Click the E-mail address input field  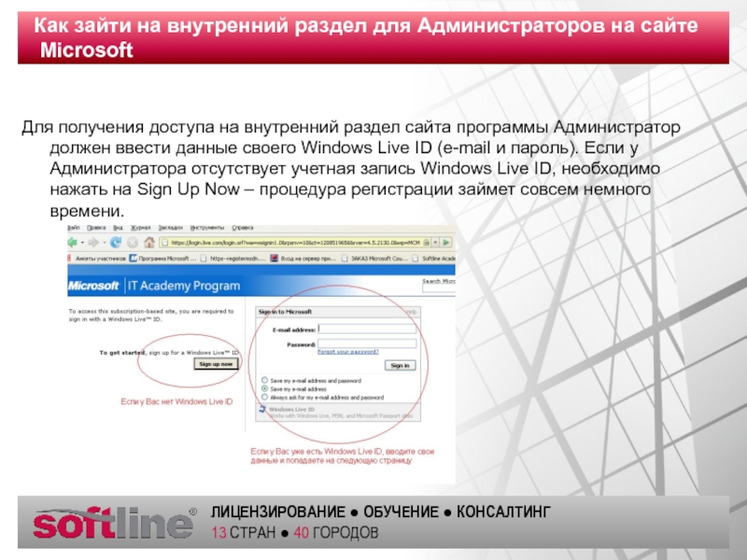367,329
